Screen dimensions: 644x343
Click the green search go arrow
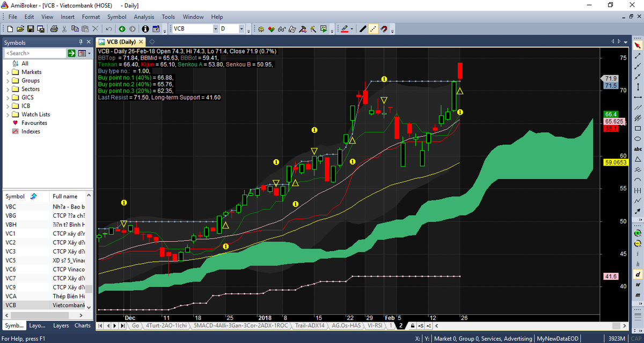(71, 53)
